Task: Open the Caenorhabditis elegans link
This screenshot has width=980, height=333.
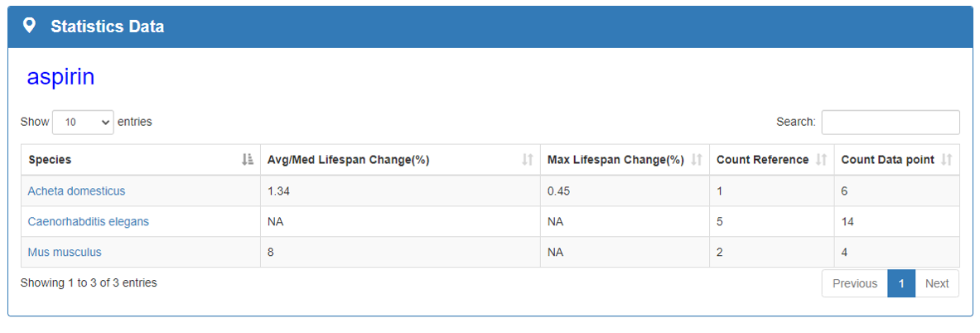Action: tap(88, 222)
